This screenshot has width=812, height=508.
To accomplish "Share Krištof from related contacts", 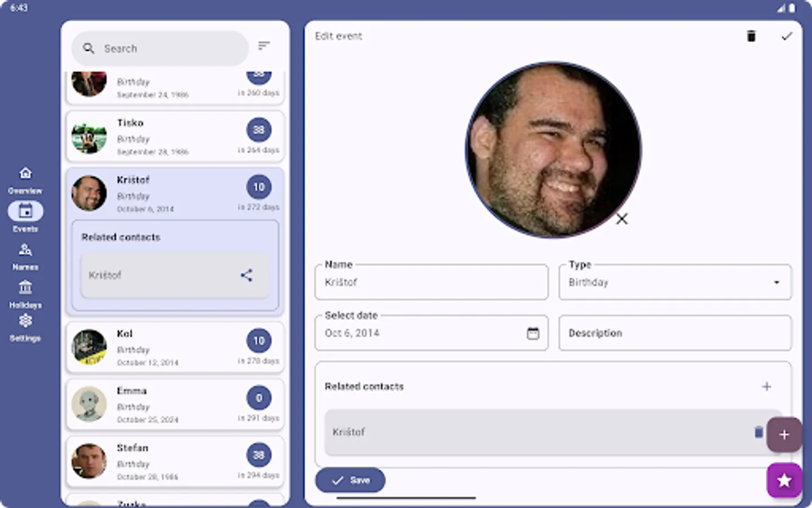I will (x=246, y=275).
